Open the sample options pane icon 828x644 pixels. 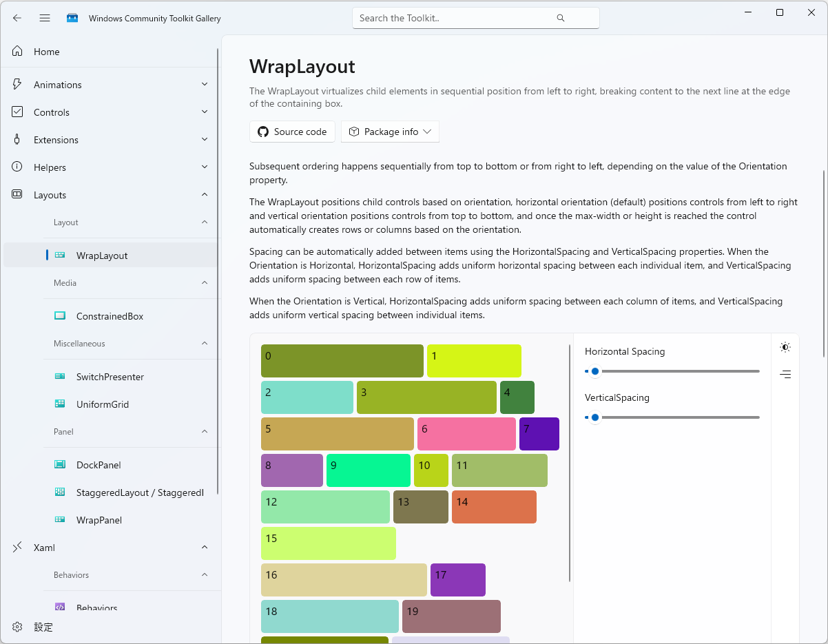(785, 374)
